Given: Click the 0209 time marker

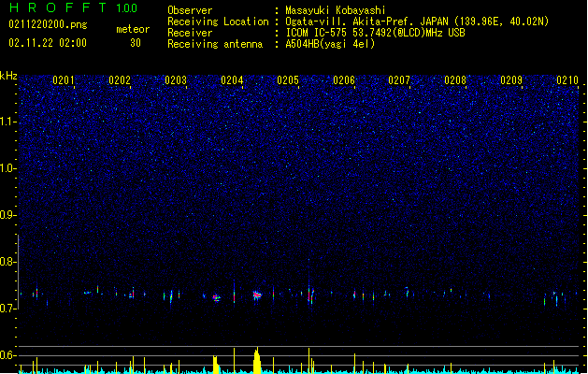Looking at the screenshot, I should 511,80.
